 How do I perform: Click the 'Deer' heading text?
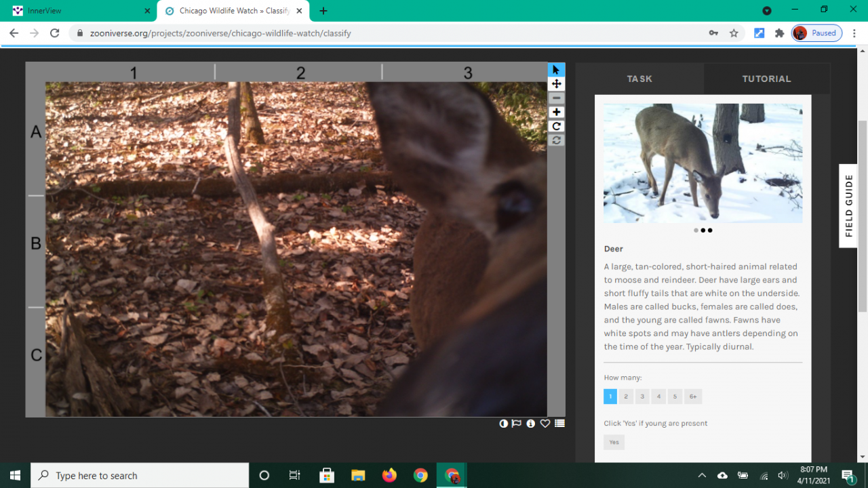(614, 249)
